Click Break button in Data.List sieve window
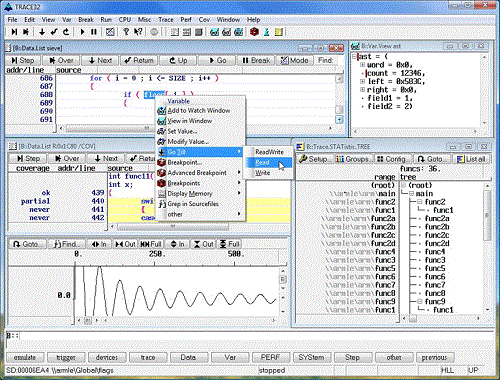Image resolution: width=500 pixels, height=380 pixels. pos(256,60)
